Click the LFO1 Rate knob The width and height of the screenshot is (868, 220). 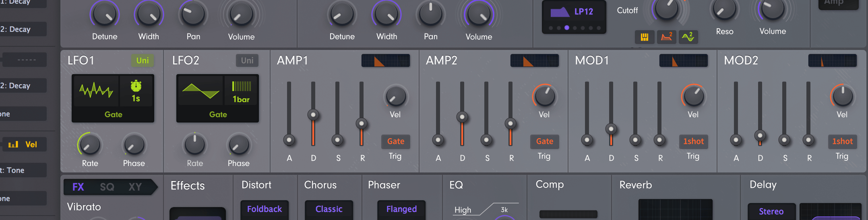click(x=89, y=145)
